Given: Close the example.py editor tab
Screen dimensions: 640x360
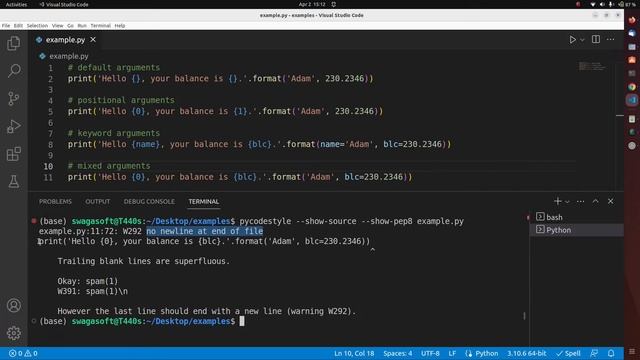Looking at the screenshot, I should click(x=93, y=40).
